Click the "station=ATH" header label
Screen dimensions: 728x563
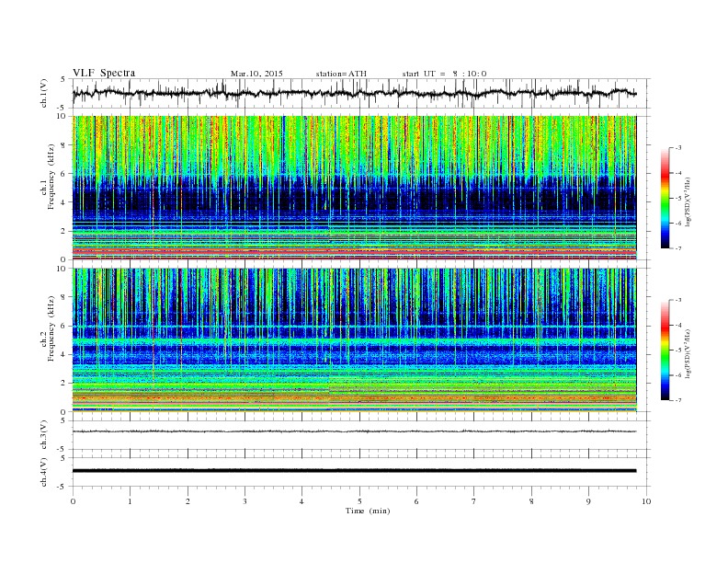pos(341,74)
